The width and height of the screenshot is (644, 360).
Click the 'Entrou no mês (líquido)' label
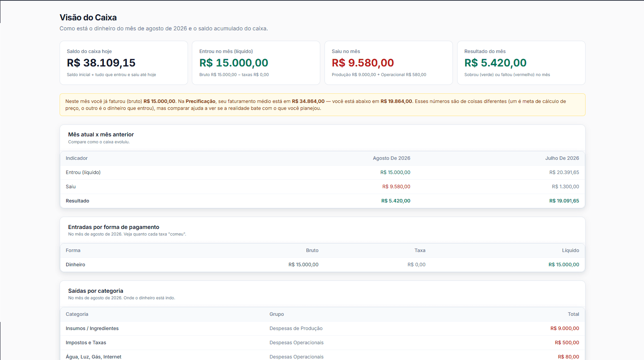[226, 51]
